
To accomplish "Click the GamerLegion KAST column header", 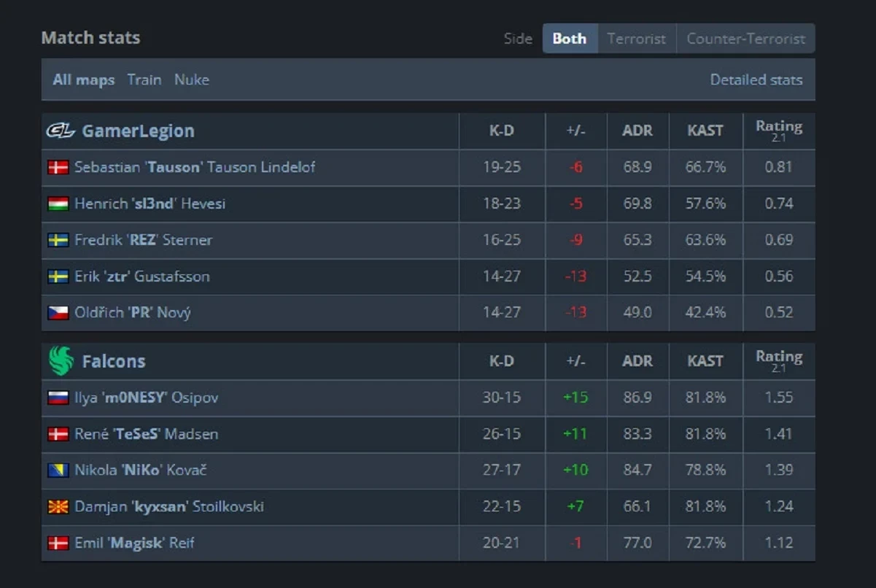I will coord(705,131).
